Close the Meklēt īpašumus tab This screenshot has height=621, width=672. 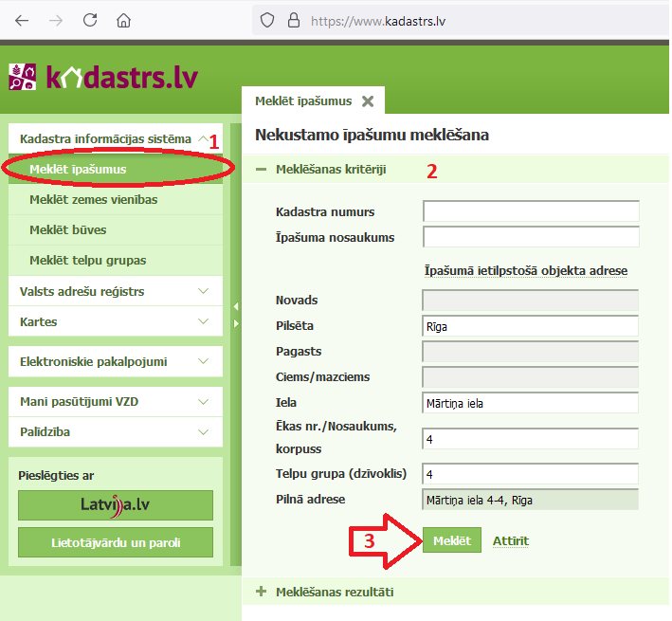pyautogui.click(x=368, y=101)
